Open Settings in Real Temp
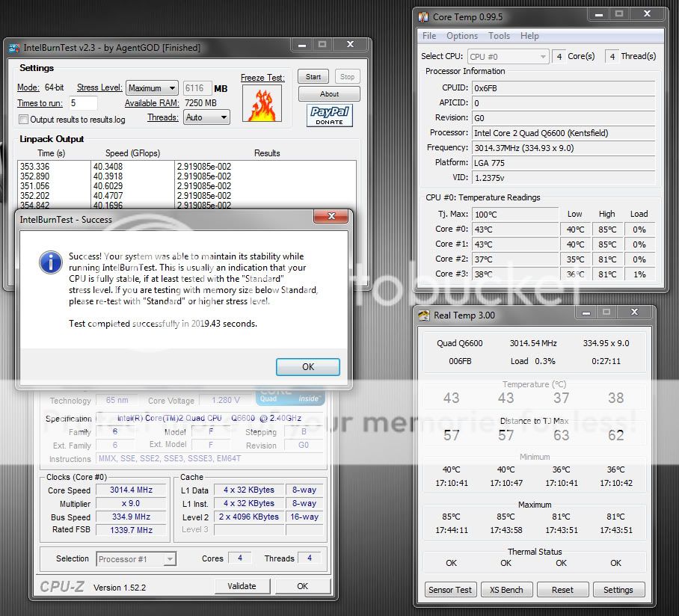 point(618,590)
